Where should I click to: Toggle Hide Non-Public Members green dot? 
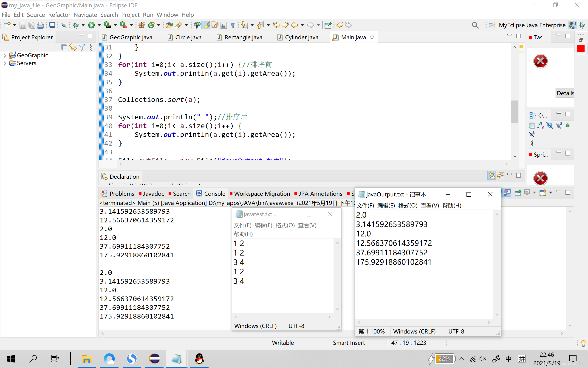click(568, 126)
